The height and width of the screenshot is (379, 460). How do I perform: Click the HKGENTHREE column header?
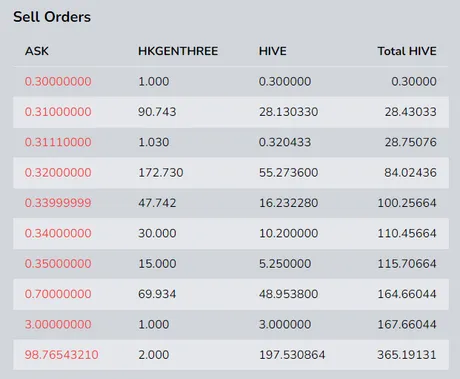pos(178,51)
